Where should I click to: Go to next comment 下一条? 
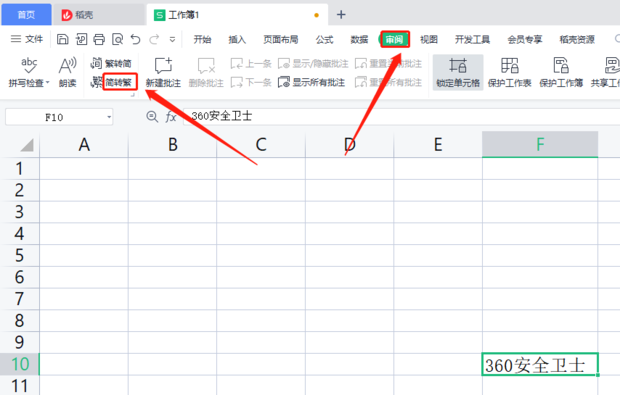pyautogui.click(x=251, y=82)
